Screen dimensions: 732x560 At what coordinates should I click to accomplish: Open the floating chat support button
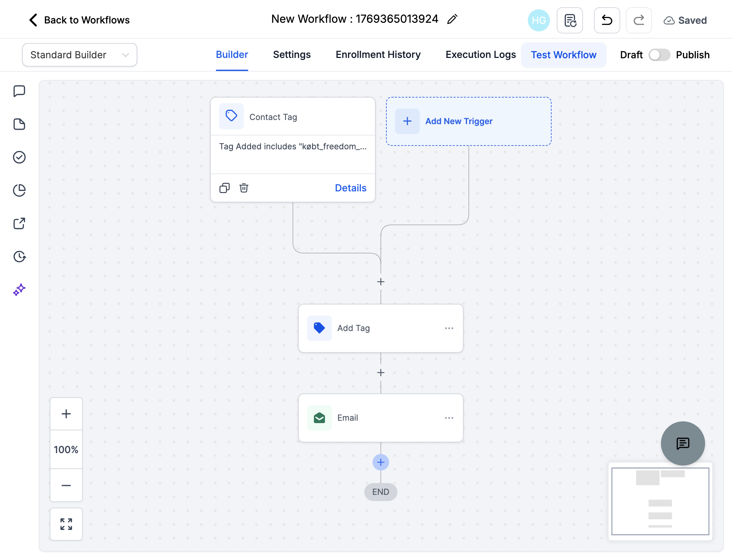683,443
